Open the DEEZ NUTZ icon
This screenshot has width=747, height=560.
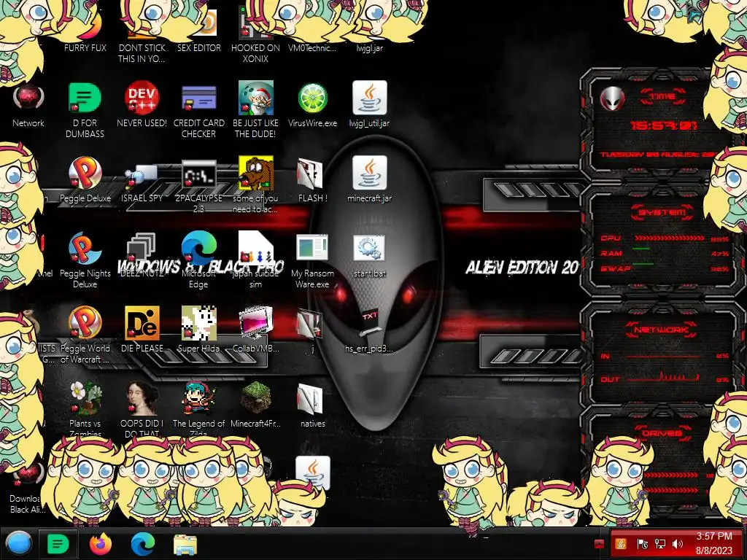142,248
